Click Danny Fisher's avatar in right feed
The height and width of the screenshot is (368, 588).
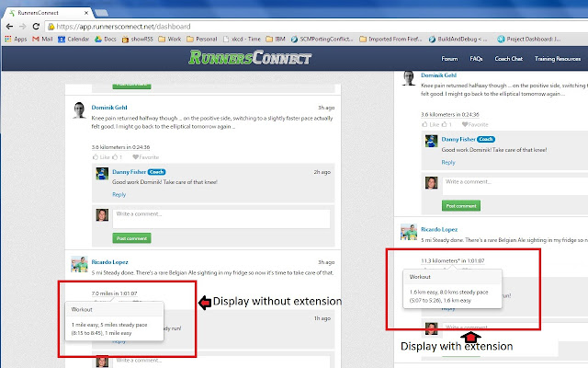pyautogui.click(x=431, y=141)
